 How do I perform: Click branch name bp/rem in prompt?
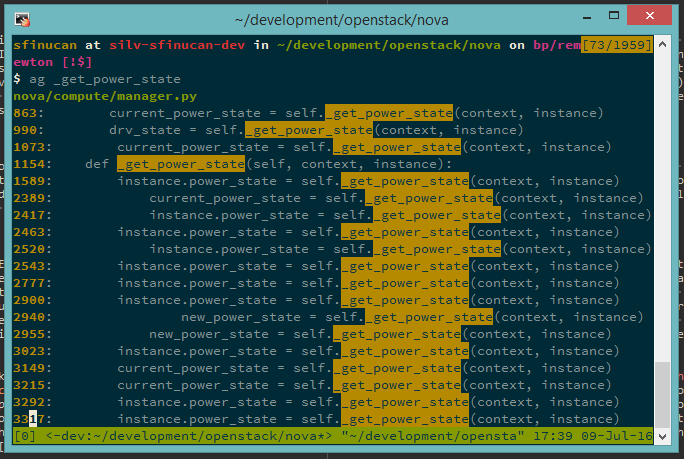[x=557, y=45]
